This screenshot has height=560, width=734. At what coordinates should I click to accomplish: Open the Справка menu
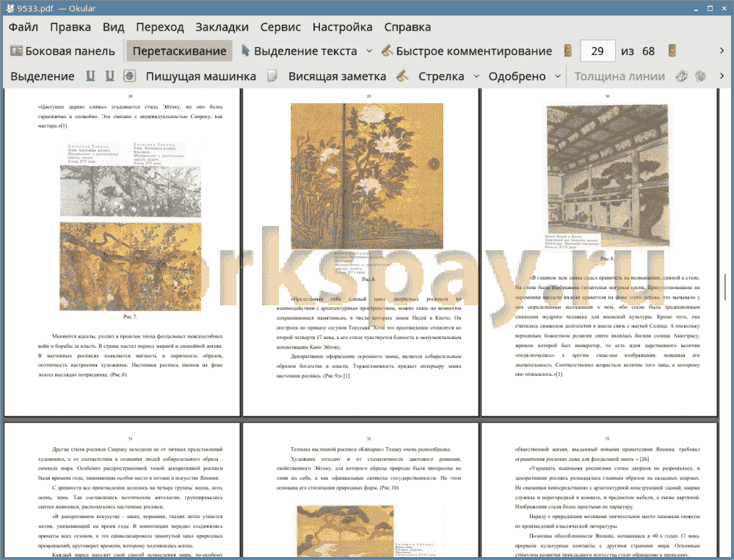[x=407, y=27]
